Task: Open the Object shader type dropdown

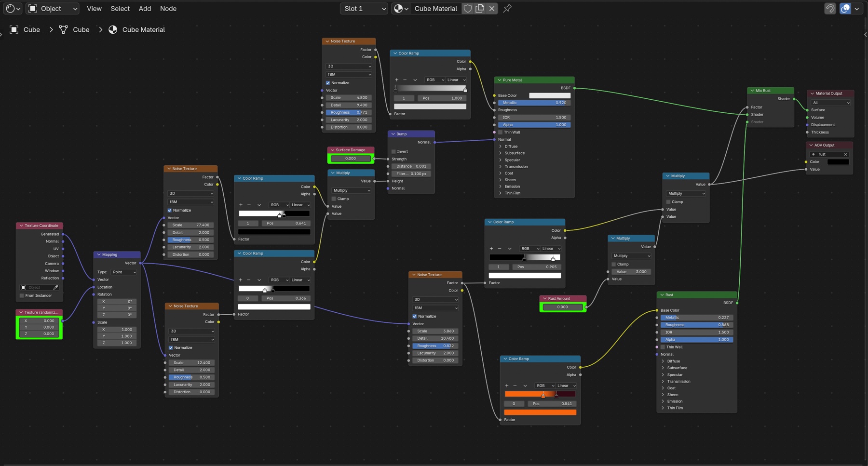Action: pyautogui.click(x=53, y=9)
